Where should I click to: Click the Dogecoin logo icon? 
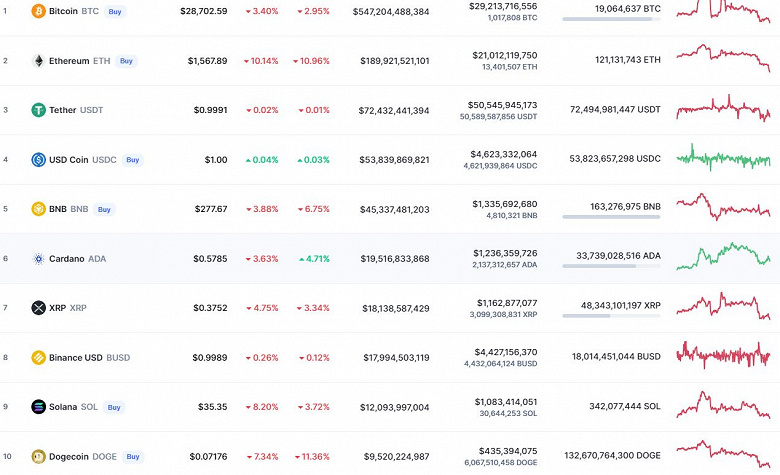click(x=39, y=456)
